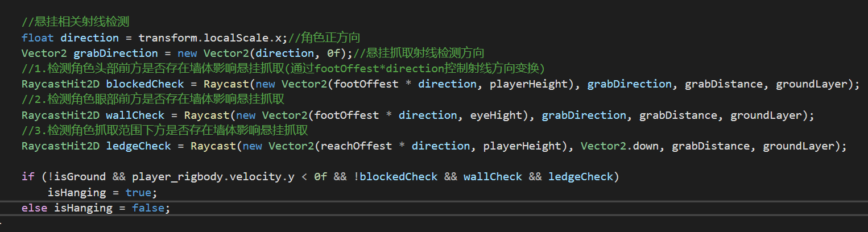Click the 'ledgeCheck' variable declaration

point(139,146)
